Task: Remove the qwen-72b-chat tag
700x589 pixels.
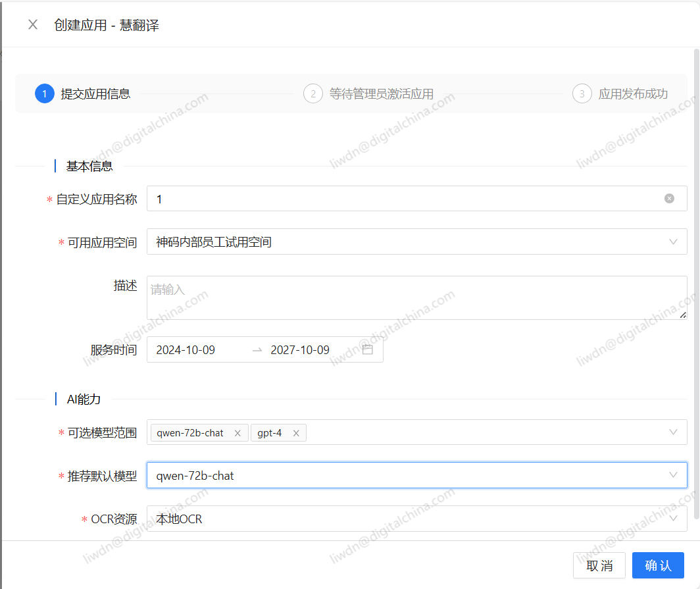Action: point(238,433)
